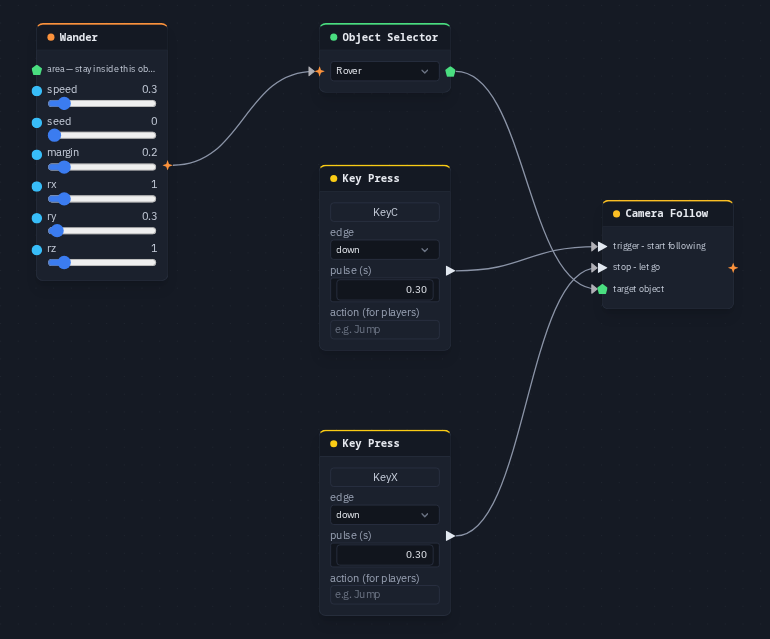Click the pulse field in KeyX node
This screenshot has height=639, width=770.
pos(385,555)
